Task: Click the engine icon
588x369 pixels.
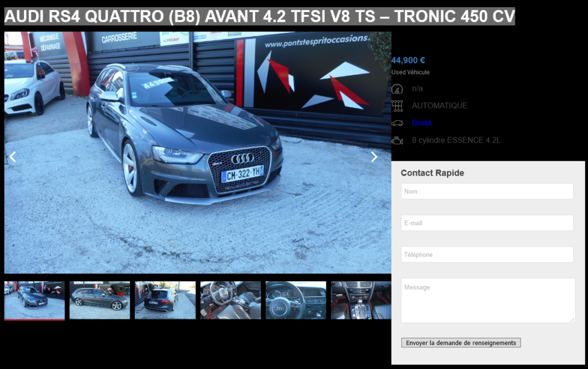Action: [397, 140]
